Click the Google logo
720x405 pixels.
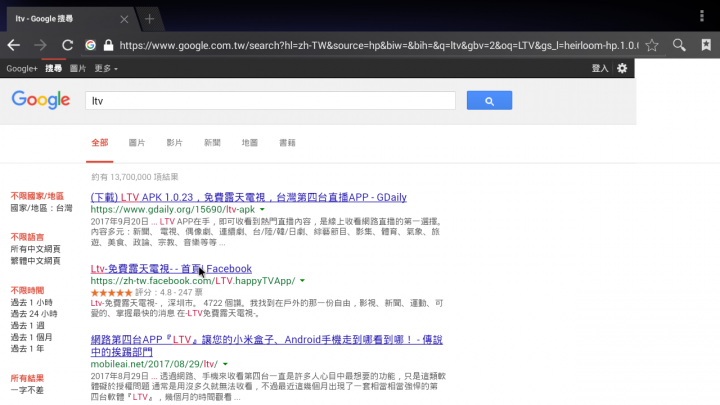[41, 100]
